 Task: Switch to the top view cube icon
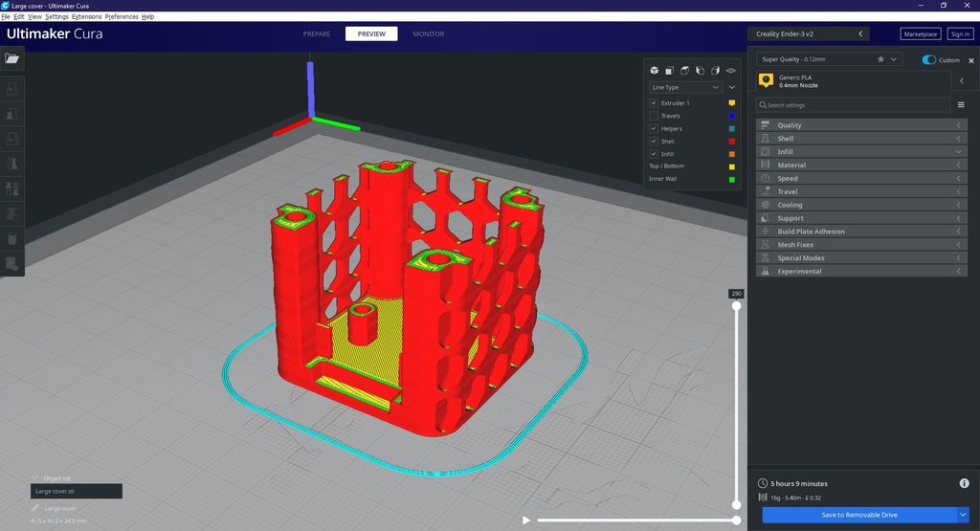tap(685, 71)
